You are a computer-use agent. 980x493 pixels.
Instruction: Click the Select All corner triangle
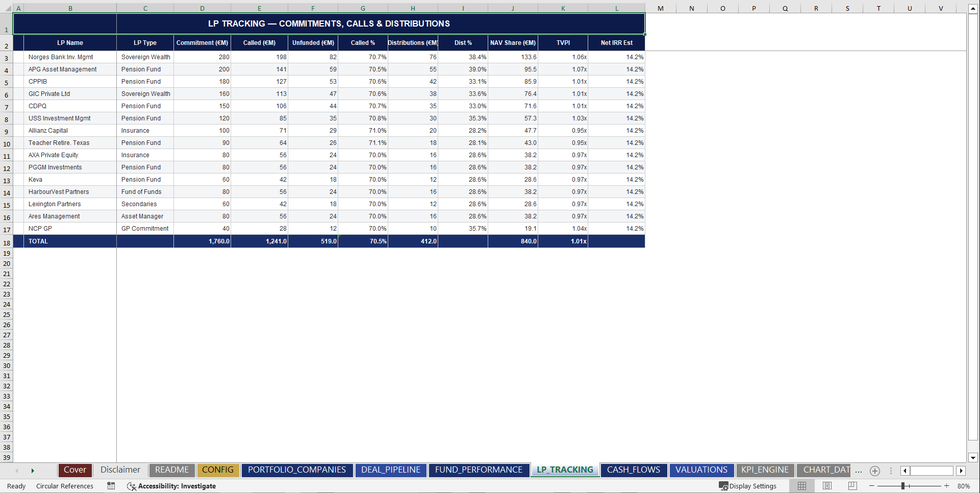pyautogui.click(x=8, y=8)
